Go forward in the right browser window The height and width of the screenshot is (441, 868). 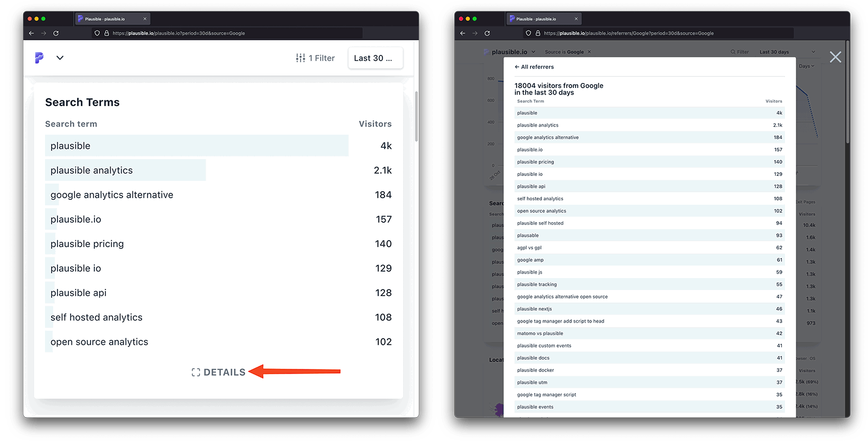coord(475,33)
